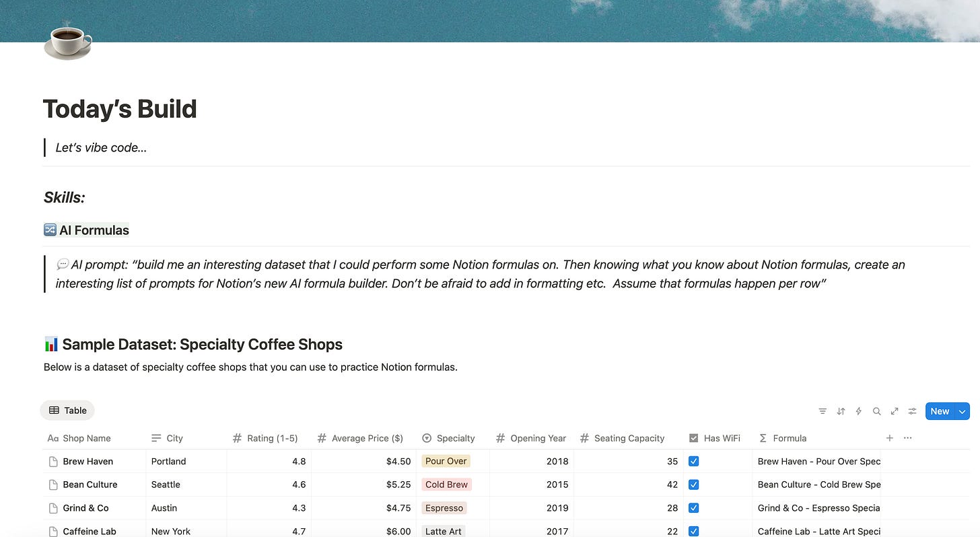Open the Average Price ($) column header
This screenshot has height=537, width=980.
(364, 438)
